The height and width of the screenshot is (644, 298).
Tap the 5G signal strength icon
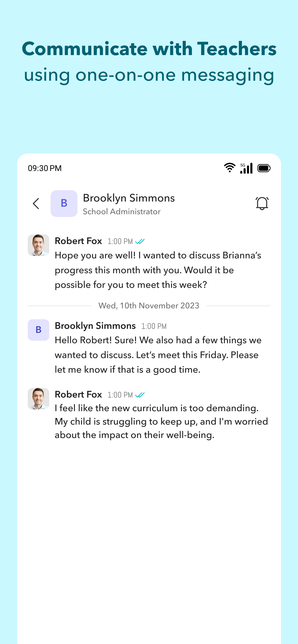coord(246,168)
